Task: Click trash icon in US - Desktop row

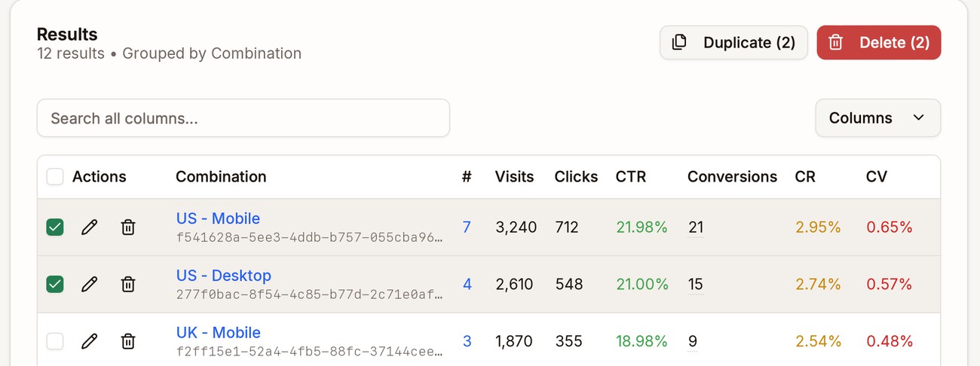Action: click(128, 284)
